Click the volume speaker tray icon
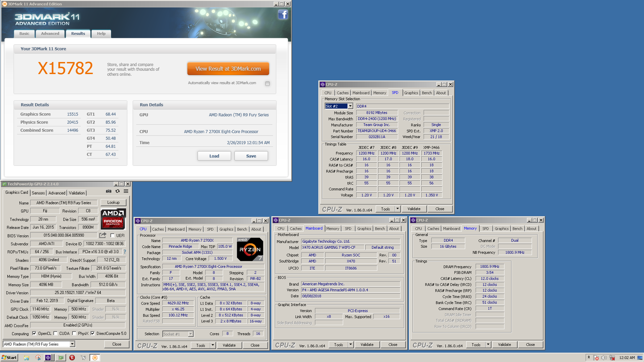Image resolution: width=644 pixels, height=362 pixels. pyautogui.click(x=604, y=358)
